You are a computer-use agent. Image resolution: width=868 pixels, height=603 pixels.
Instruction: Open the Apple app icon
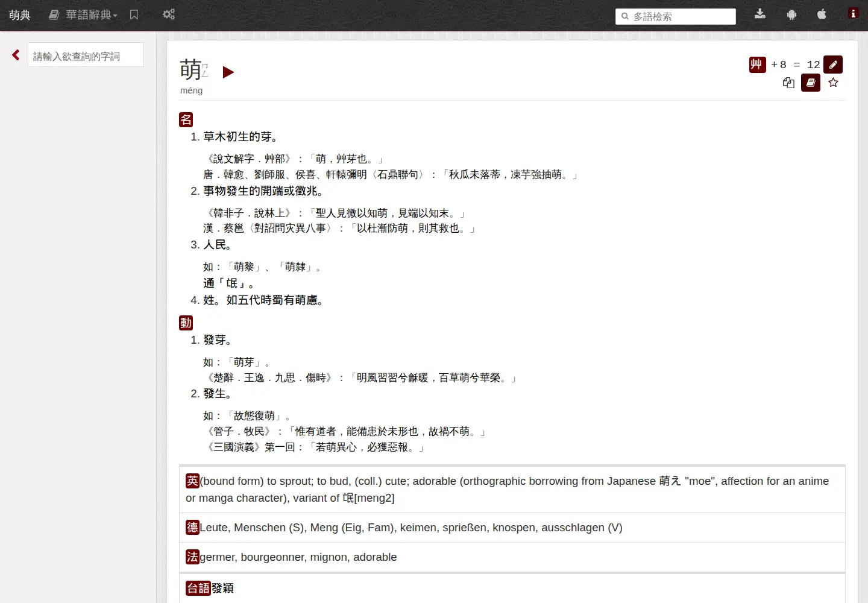[822, 14]
